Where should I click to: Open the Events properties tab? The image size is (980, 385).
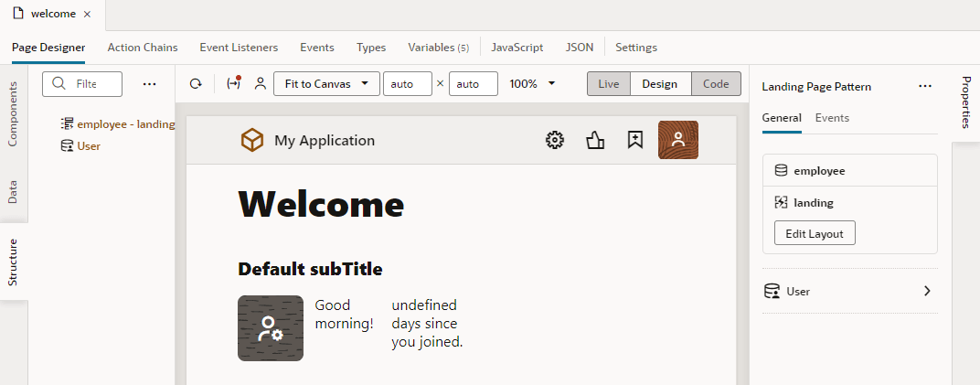click(x=832, y=117)
